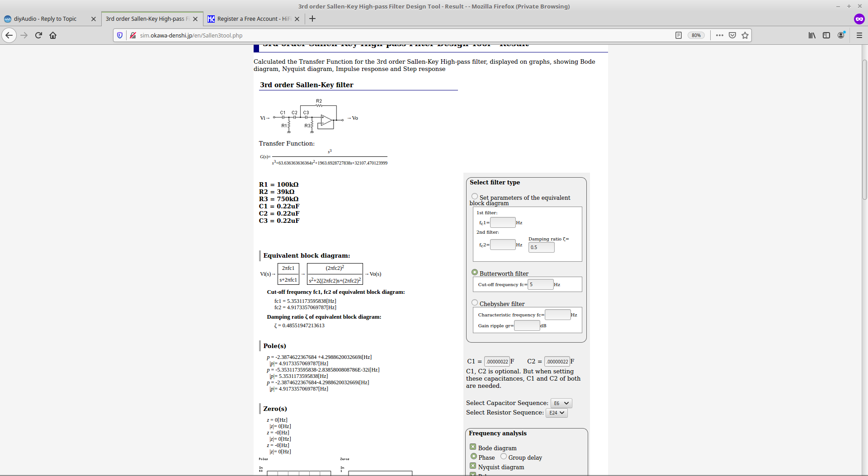
Task: Toggle the Nyquist diagram checkbox
Action: pos(473,466)
